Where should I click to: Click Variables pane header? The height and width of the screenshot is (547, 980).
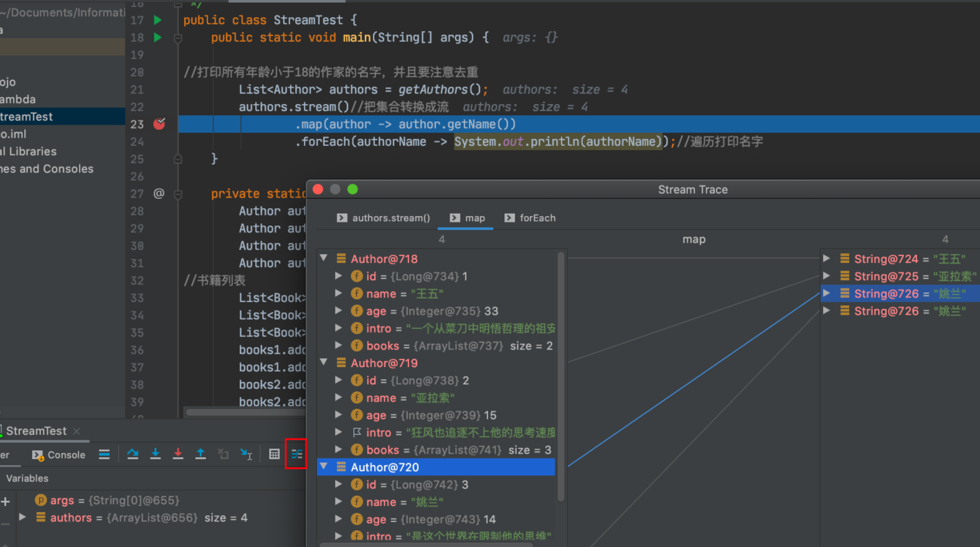[27, 478]
